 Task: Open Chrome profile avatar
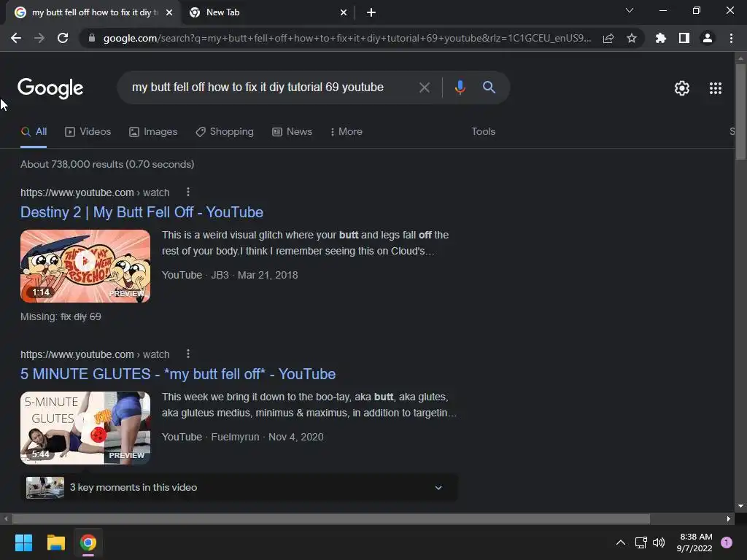(708, 38)
